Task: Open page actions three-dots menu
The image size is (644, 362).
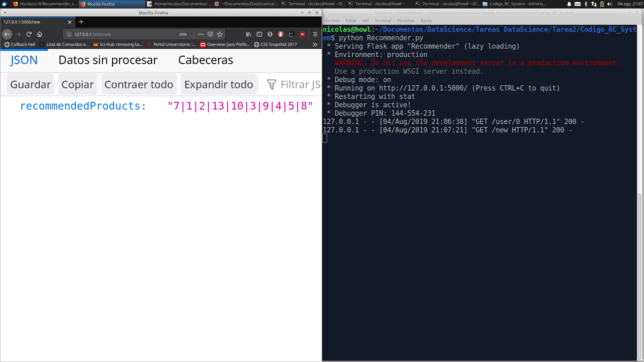Action: [201, 34]
